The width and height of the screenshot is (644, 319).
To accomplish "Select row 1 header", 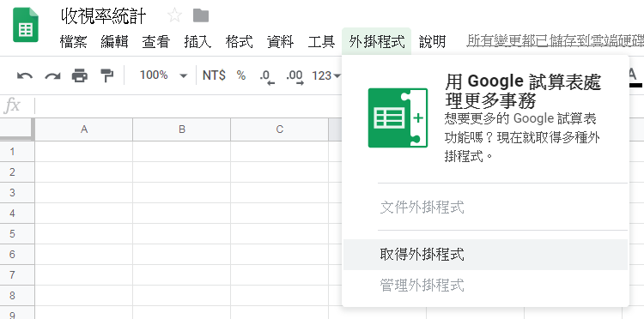I will (17, 151).
